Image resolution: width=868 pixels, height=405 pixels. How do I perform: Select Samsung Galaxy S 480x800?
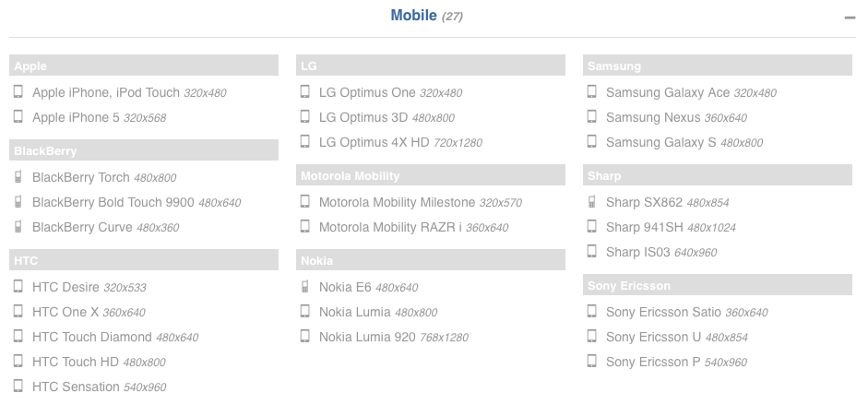tap(684, 142)
